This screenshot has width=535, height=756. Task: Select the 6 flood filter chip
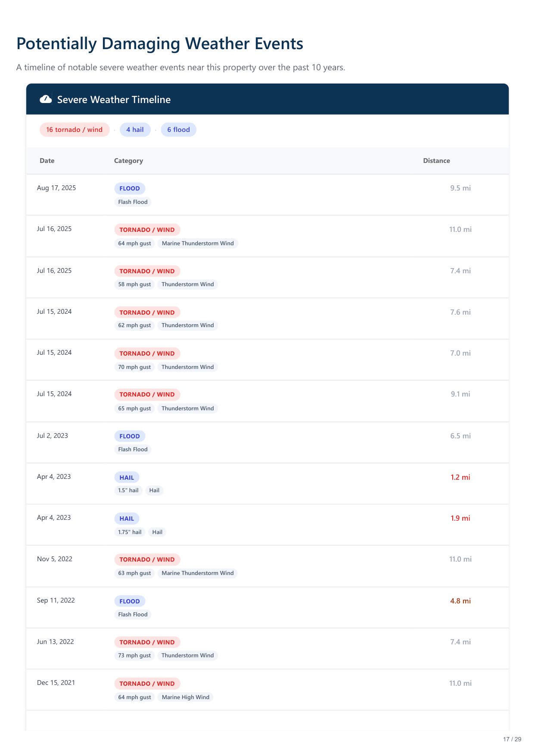178,130
